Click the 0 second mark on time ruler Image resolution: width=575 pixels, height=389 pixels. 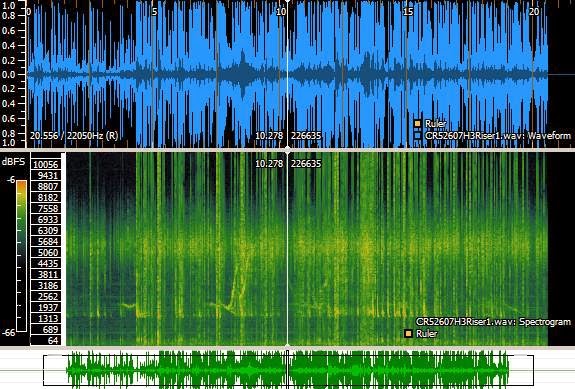coord(29,12)
